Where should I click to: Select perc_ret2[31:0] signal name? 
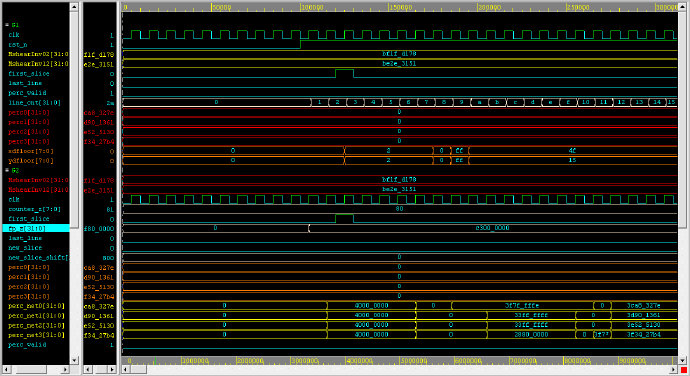[37, 325]
